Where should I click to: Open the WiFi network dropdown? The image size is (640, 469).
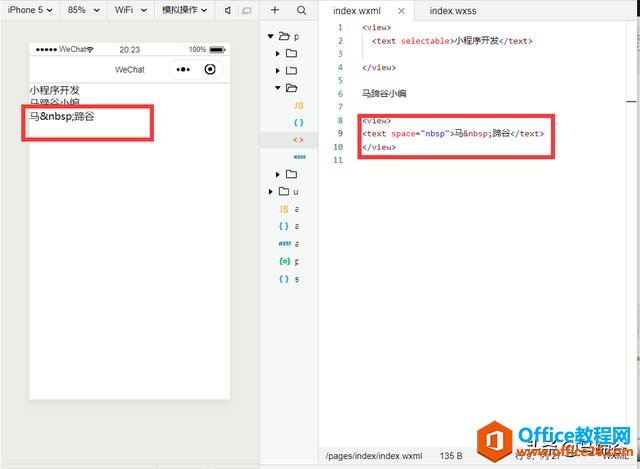click(x=131, y=10)
